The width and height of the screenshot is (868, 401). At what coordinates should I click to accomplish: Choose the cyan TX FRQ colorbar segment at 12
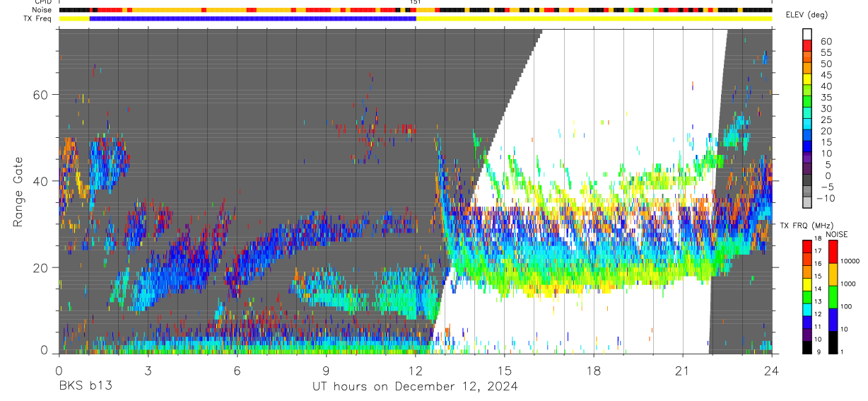807,309
